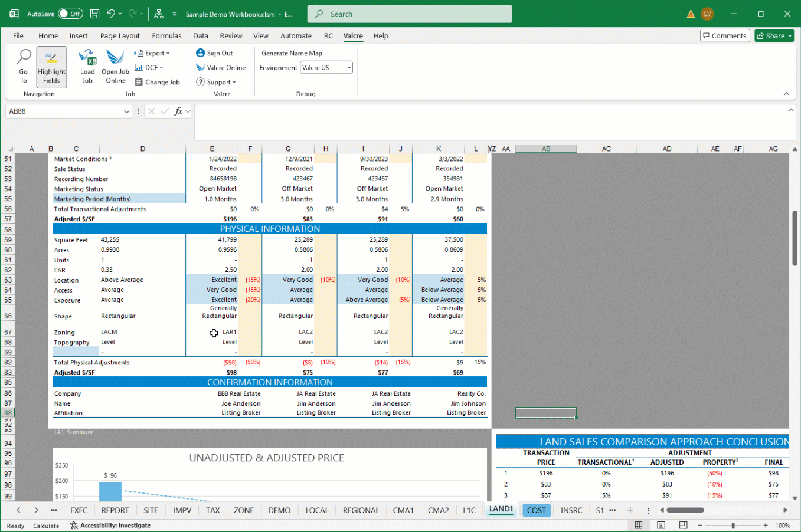Click the Save icon in Quick Access Toolbar
Image resolution: width=801 pixels, height=532 pixels.
94,14
